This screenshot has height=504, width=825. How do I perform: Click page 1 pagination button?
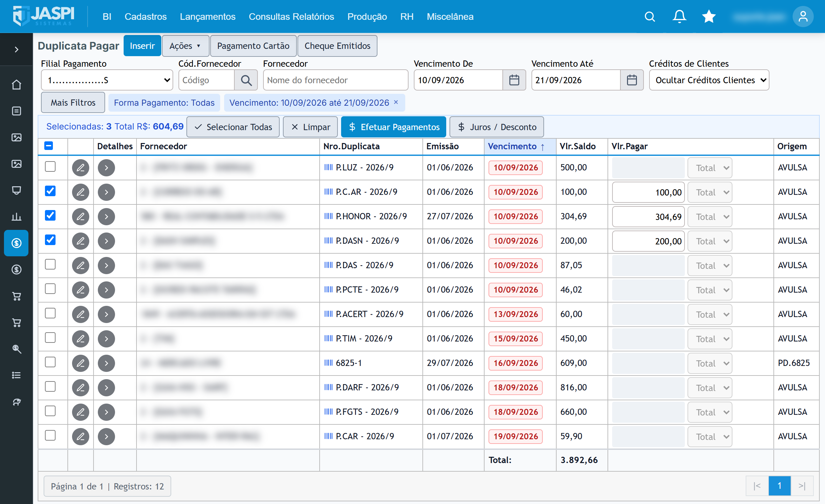coord(779,486)
